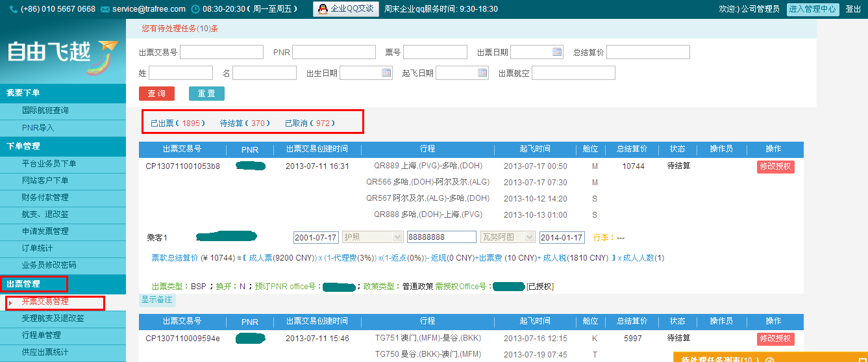This screenshot has width=868, height=362.
Task: Open 国际航班查询 in the sidebar menu
Action: coord(45,111)
